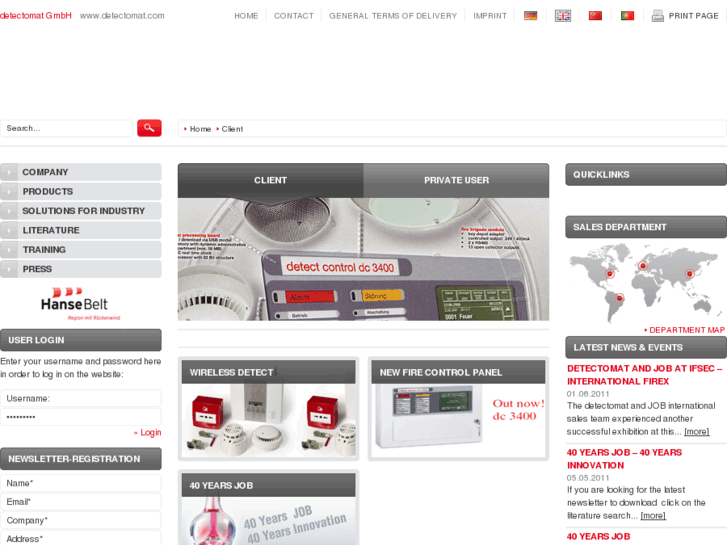Go to Home in the breadcrumb
727x545 pixels.
[x=200, y=129]
